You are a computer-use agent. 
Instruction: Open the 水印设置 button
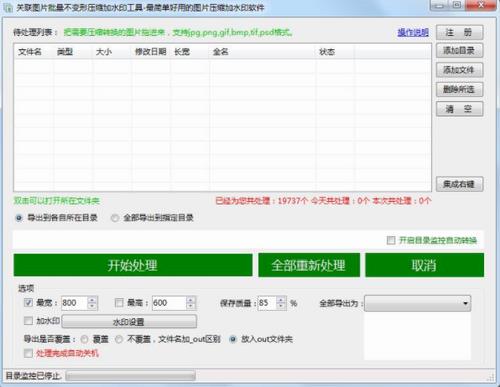(129, 322)
